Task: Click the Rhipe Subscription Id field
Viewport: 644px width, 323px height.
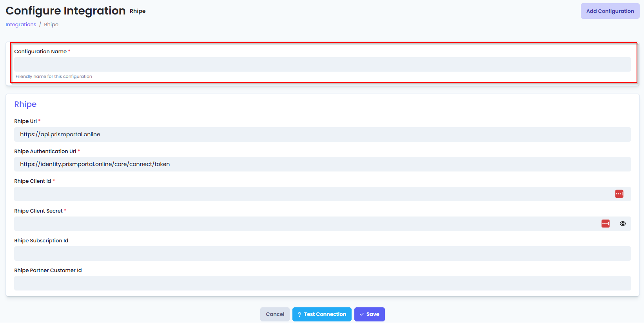Action: click(322, 253)
